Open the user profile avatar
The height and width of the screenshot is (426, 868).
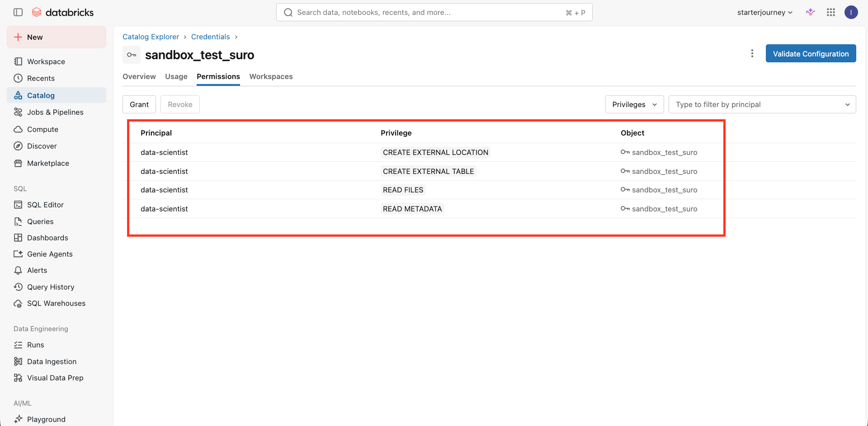(851, 12)
